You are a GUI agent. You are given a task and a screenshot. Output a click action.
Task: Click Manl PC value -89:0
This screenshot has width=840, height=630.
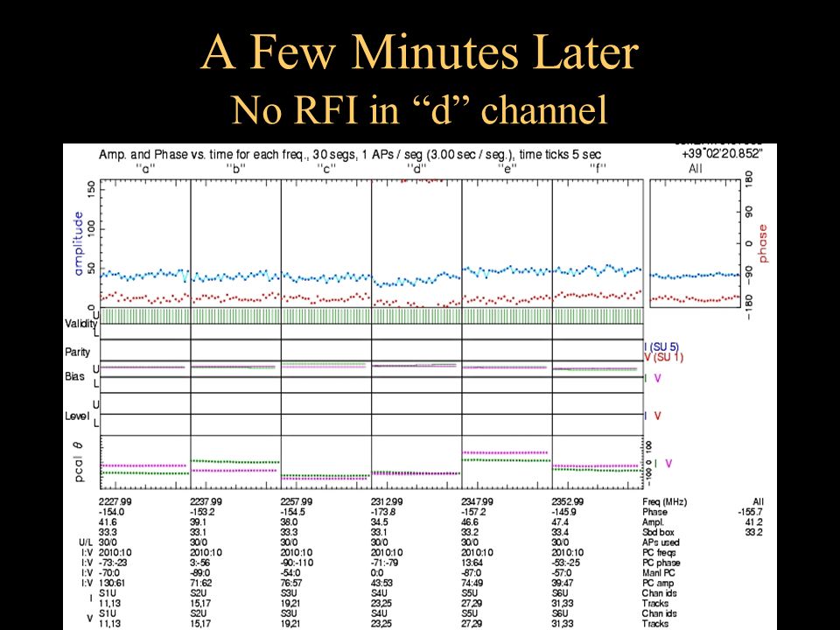[201, 573]
